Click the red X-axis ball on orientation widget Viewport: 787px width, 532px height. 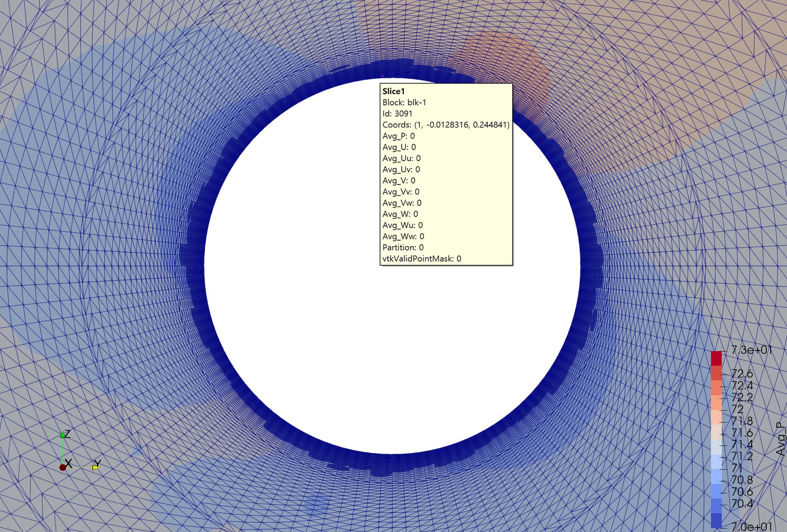(63, 467)
